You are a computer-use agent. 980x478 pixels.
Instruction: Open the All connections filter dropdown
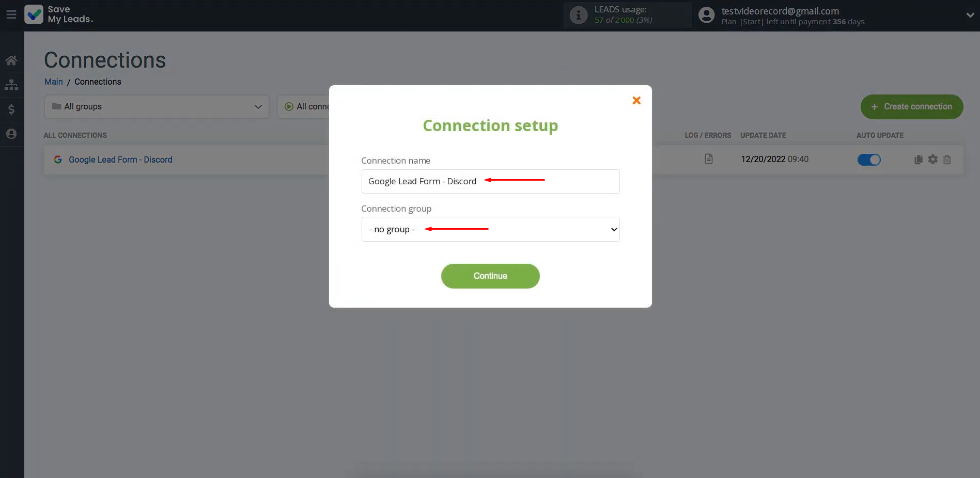coord(303,107)
